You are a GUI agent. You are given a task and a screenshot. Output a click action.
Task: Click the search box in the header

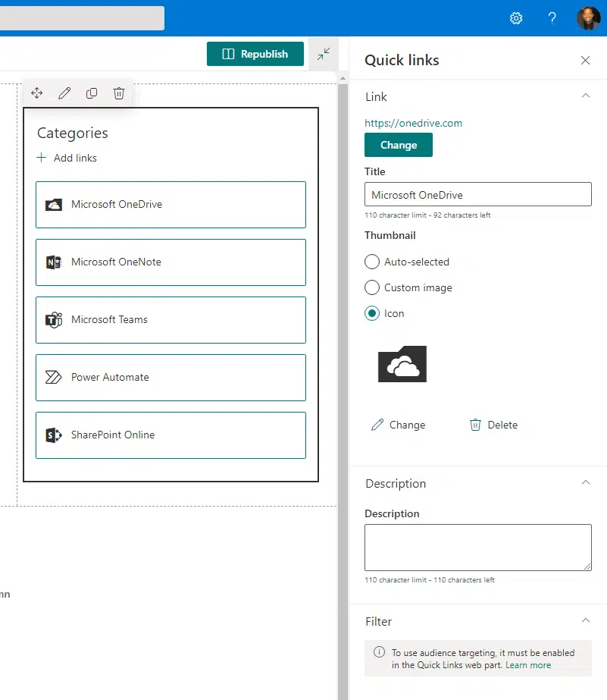(82, 18)
